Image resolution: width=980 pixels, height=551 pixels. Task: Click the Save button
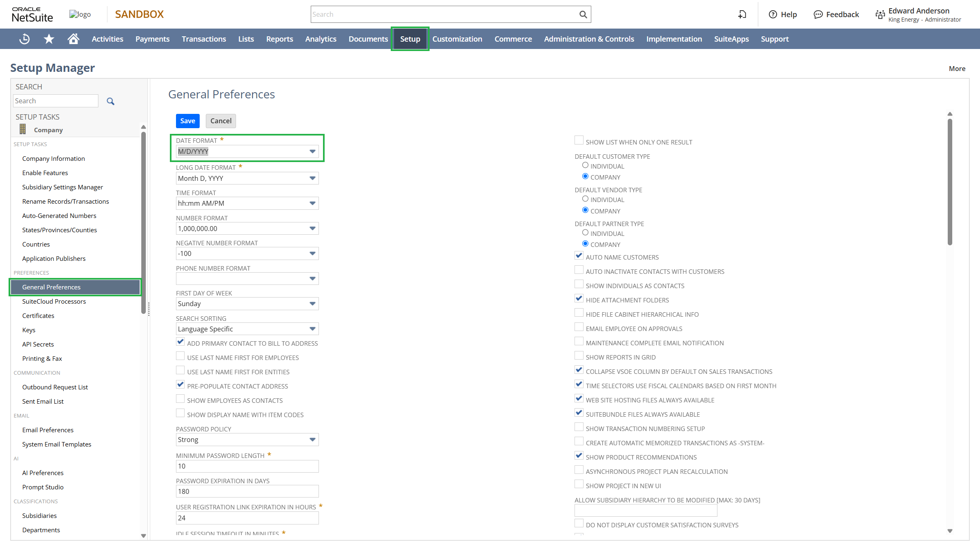tap(187, 121)
